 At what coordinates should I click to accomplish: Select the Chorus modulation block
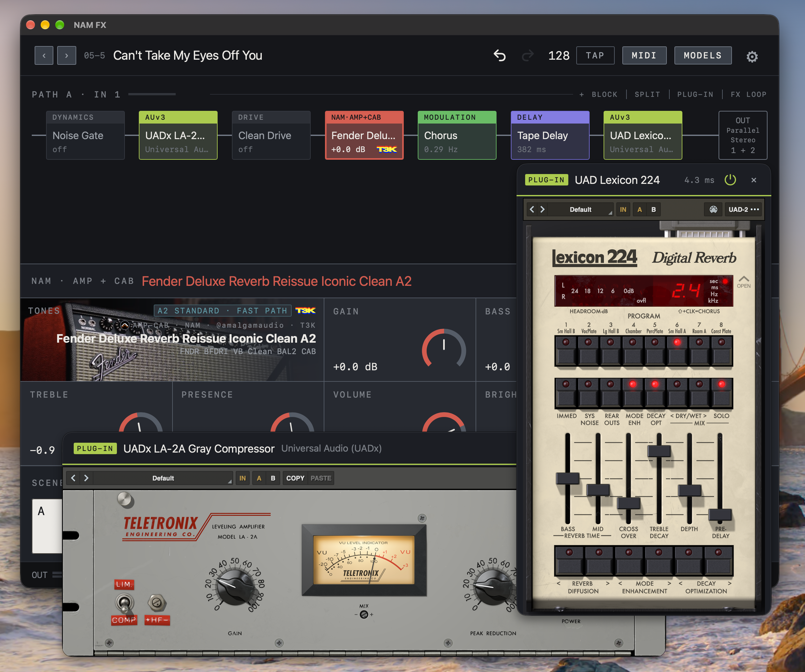click(x=457, y=135)
